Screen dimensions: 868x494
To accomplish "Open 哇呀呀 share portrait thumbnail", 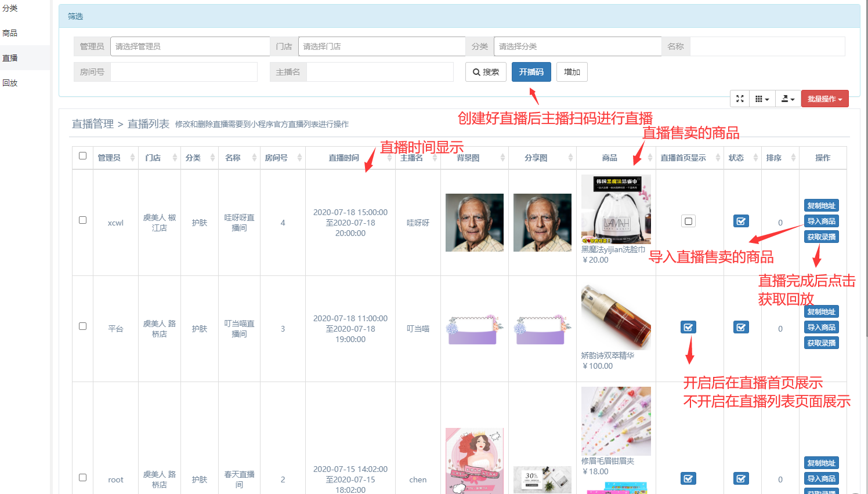I will tap(542, 223).
